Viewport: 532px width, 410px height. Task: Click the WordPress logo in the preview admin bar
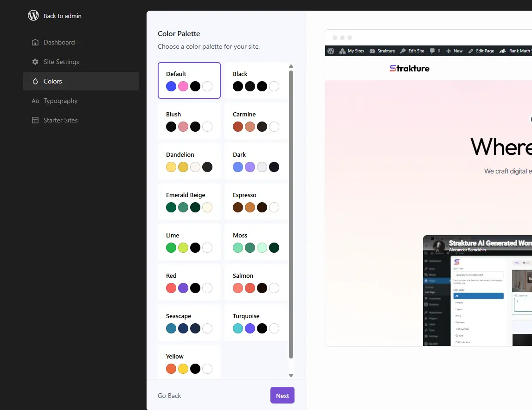[330, 51]
